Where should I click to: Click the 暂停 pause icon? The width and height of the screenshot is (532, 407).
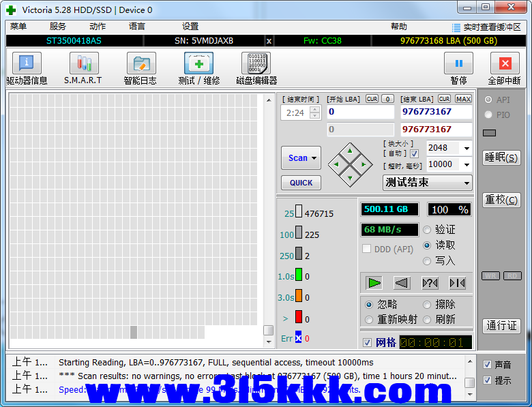459,63
